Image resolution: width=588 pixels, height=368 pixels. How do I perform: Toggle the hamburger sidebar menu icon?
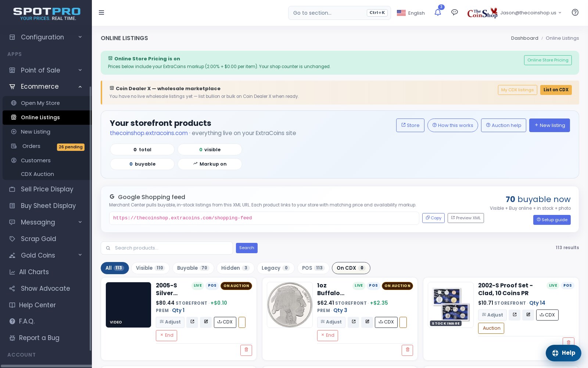101,13
